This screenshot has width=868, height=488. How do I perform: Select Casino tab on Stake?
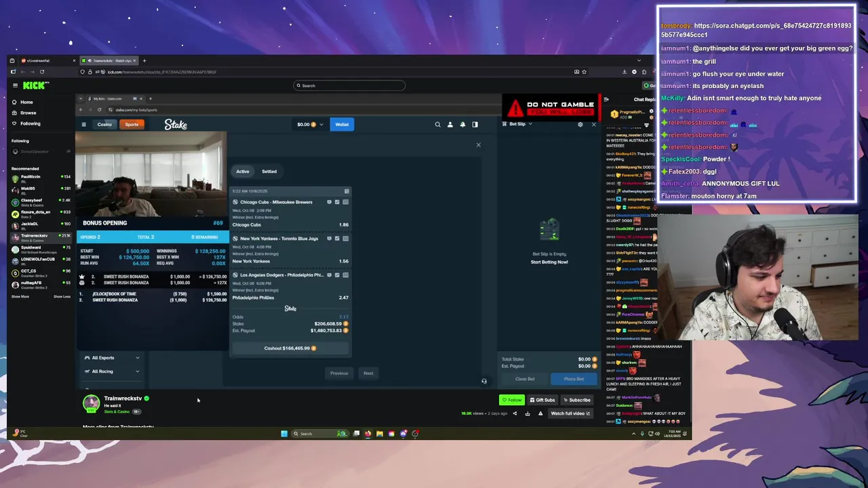(104, 125)
